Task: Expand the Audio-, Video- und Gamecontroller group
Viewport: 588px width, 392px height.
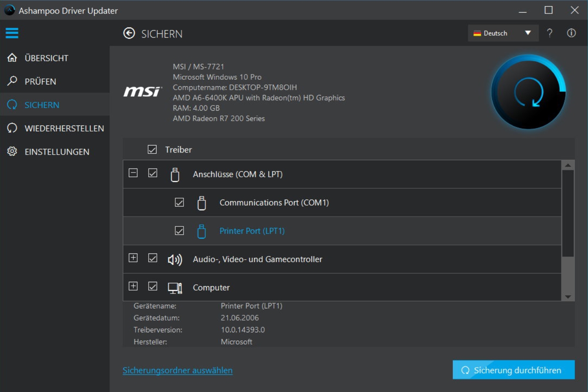Action: click(x=133, y=258)
